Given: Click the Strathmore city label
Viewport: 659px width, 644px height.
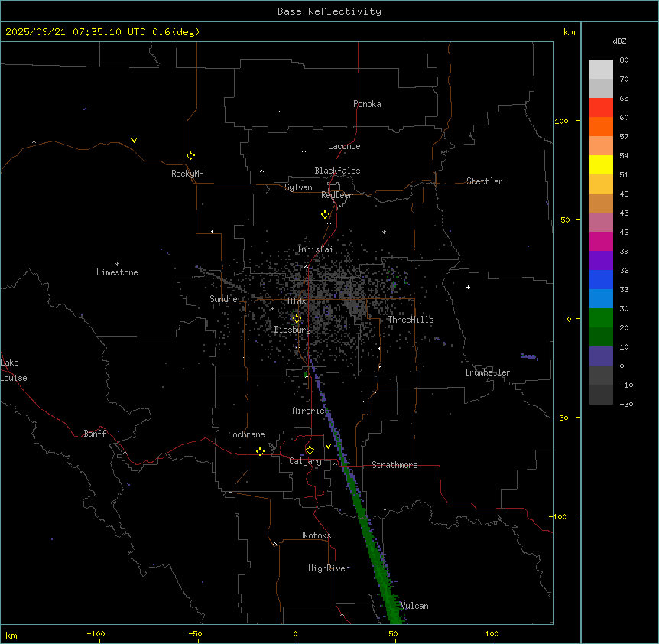Looking at the screenshot, I should (x=394, y=465).
